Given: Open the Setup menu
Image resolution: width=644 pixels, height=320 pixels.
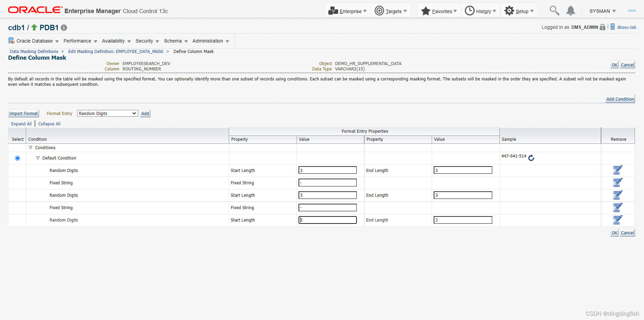Looking at the screenshot, I should click(x=519, y=11).
